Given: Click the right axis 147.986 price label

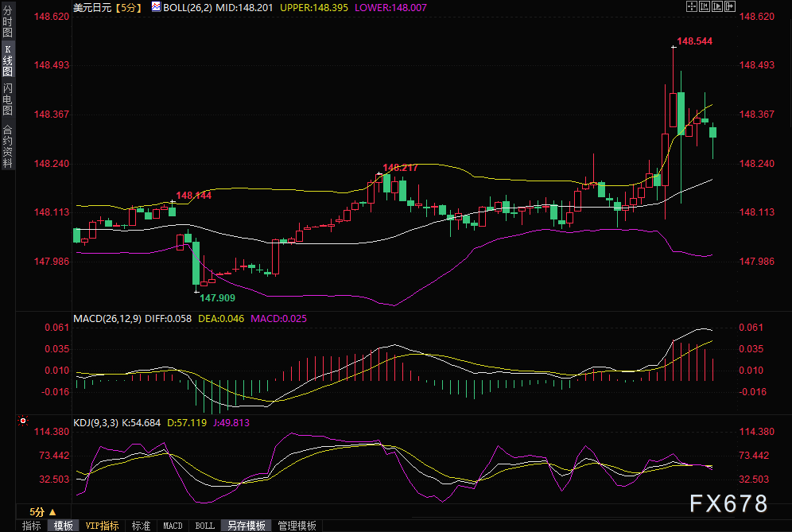Looking at the screenshot, I should point(757,261).
